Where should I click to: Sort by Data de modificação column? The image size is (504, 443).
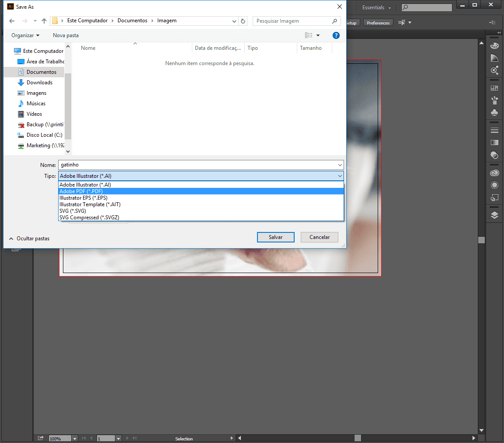click(x=218, y=48)
